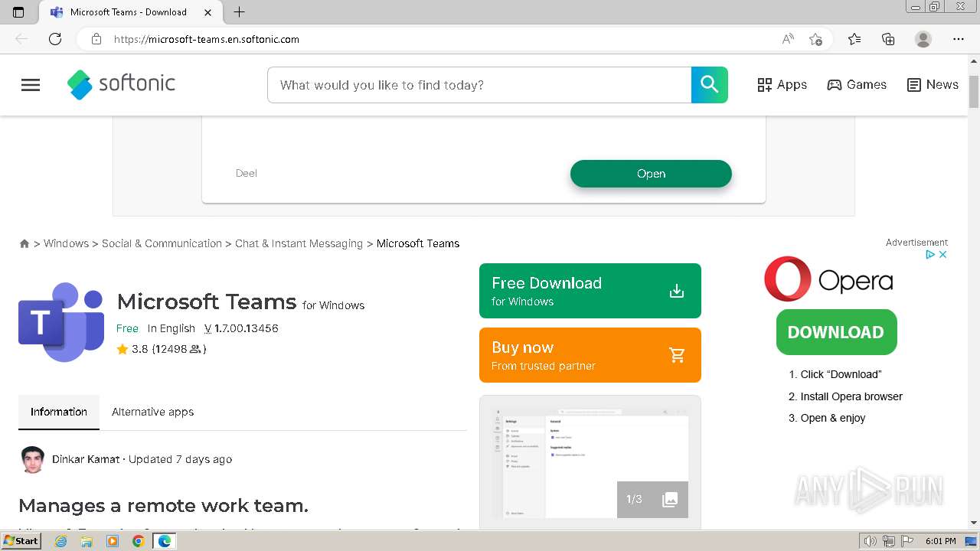This screenshot has width=980, height=551.
Task: Open Social & Communication breadcrumb link
Action: point(162,243)
